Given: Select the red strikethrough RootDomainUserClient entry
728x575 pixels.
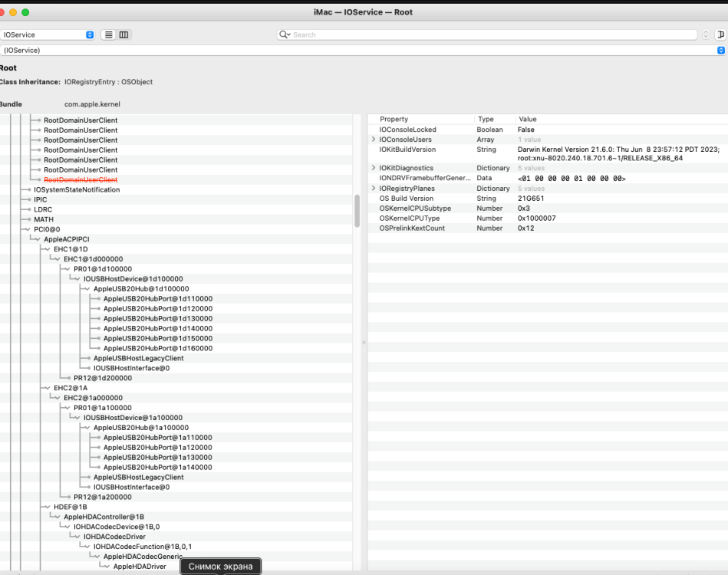Looking at the screenshot, I should (81, 179).
